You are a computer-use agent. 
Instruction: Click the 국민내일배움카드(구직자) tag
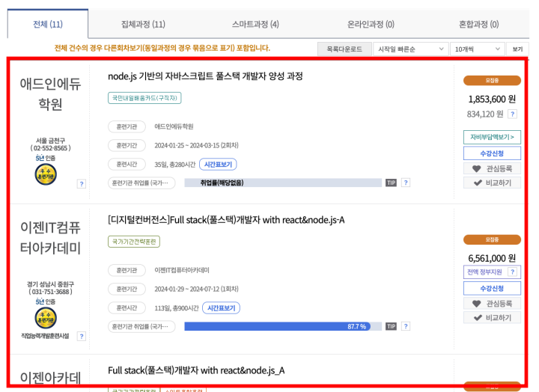(x=144, y=98)
